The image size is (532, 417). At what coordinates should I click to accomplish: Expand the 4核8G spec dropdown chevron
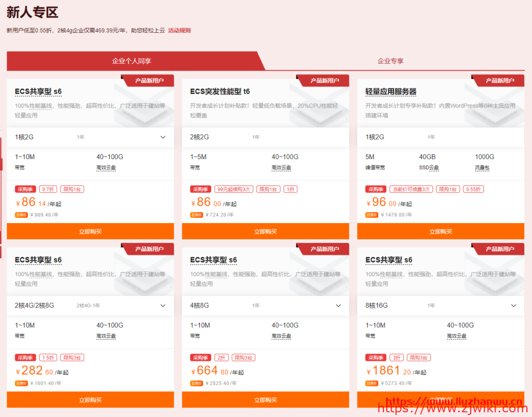(x=338, y=306)
